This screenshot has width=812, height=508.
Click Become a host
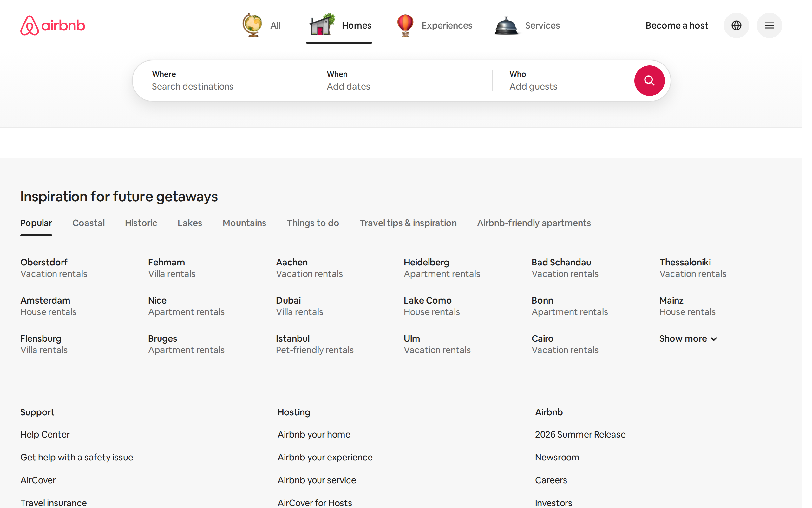677,25
